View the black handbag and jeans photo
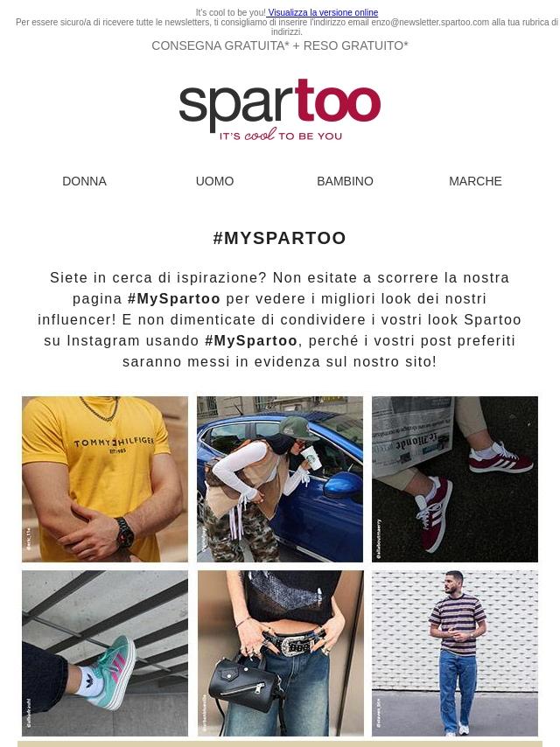 (x=280, y=653)
